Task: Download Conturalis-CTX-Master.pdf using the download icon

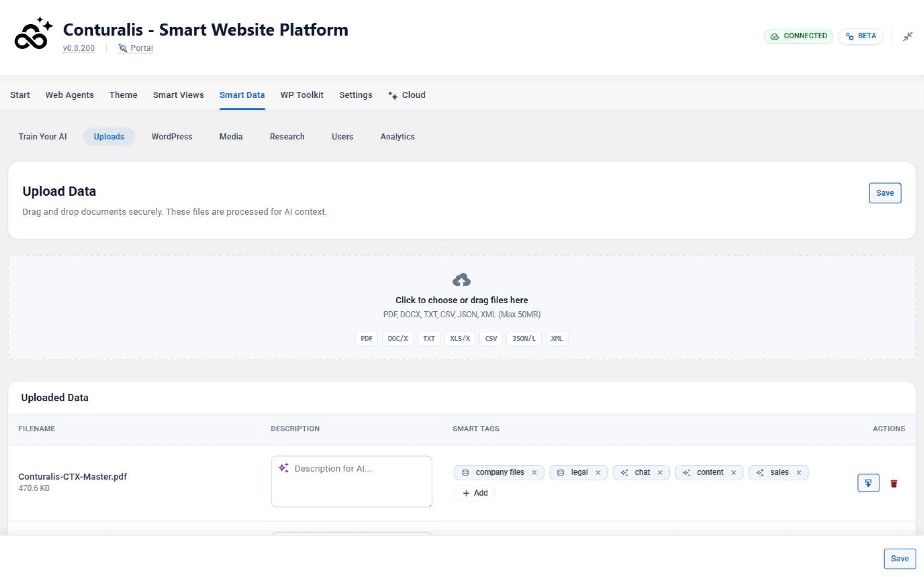Action: point(868,483)
